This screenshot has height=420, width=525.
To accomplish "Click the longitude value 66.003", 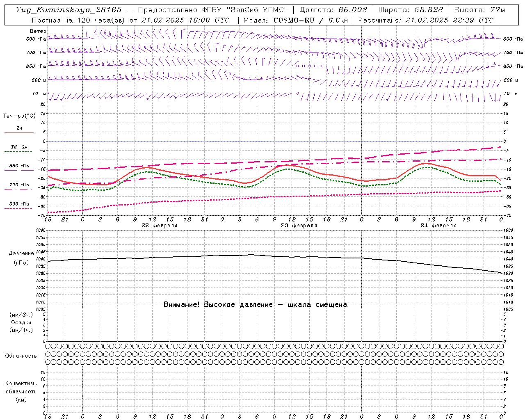I will (x=353, y=10).
